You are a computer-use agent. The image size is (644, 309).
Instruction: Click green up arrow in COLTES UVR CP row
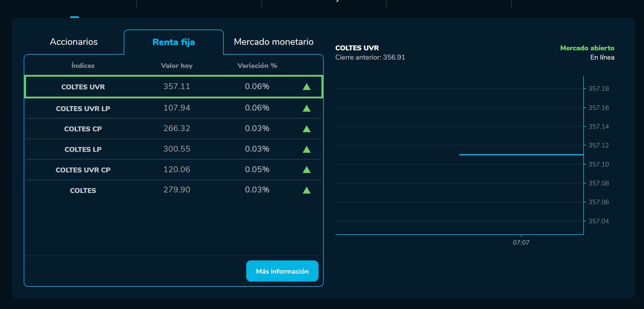pos(306,170)
